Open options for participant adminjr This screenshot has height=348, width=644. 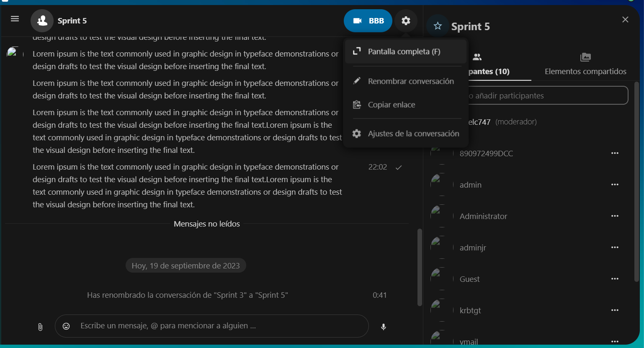coord(615,247)
